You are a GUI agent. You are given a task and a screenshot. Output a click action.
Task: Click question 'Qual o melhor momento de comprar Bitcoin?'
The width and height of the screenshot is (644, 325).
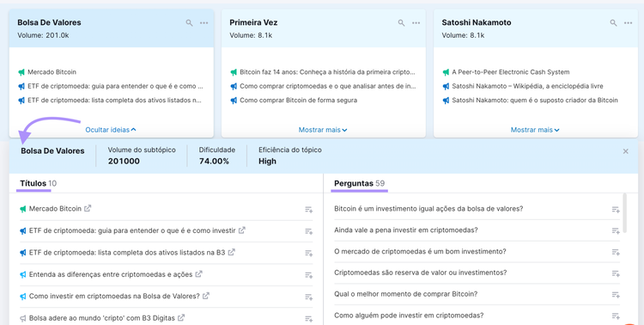pos(406,294)
